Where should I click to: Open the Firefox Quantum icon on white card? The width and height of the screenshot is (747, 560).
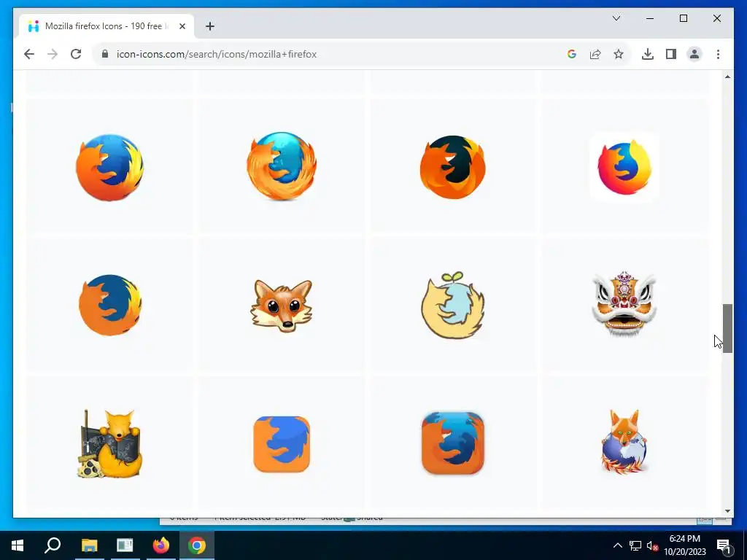coord(624,167)
